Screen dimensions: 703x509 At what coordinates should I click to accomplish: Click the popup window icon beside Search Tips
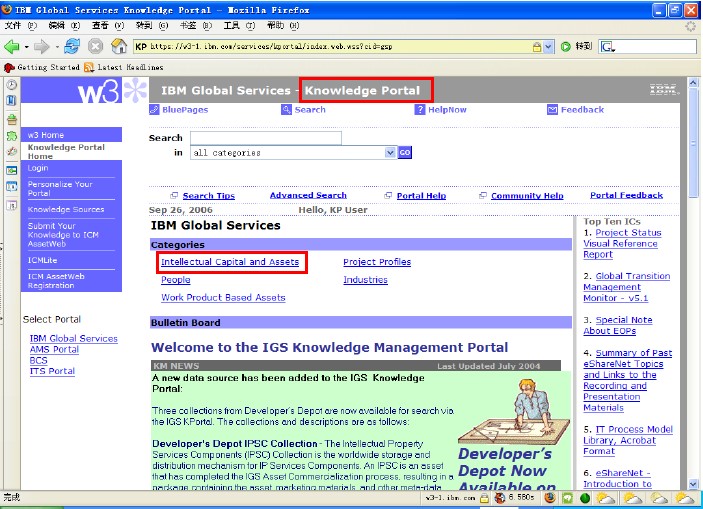174,196
